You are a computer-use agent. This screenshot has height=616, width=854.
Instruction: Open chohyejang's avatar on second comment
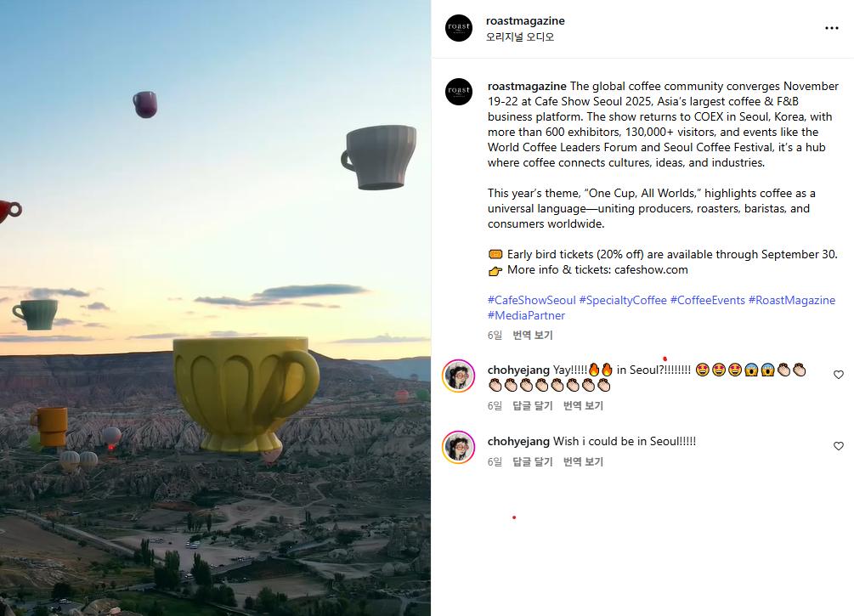point(459,447)
